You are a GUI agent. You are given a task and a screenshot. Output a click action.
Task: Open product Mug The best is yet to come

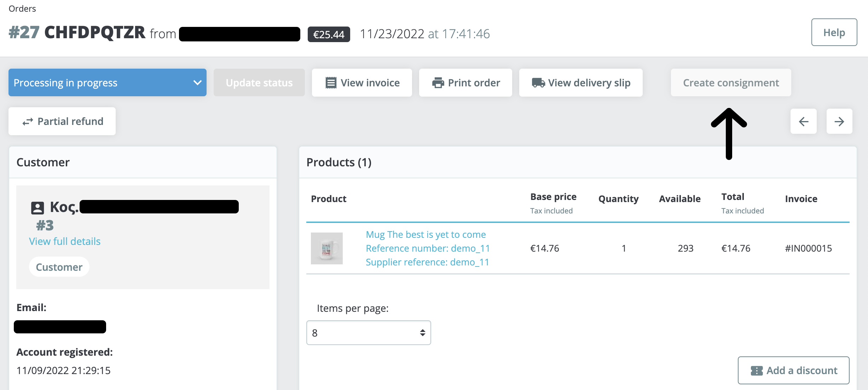(x=426, y=234)
